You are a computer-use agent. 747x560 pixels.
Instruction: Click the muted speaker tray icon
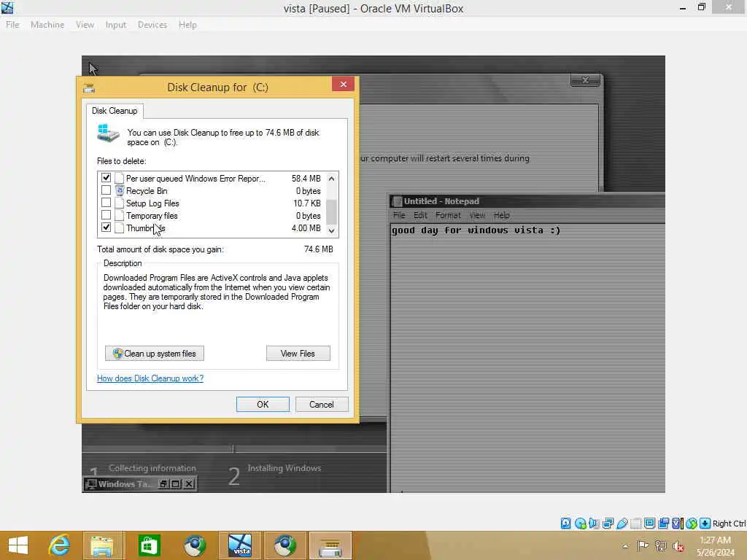click(x=678, y=546)
